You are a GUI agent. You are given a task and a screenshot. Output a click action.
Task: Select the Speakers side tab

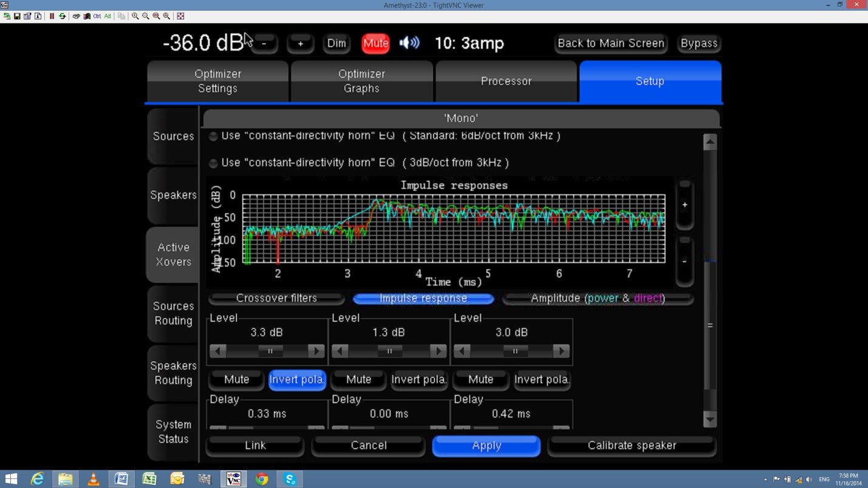(173, 195)
